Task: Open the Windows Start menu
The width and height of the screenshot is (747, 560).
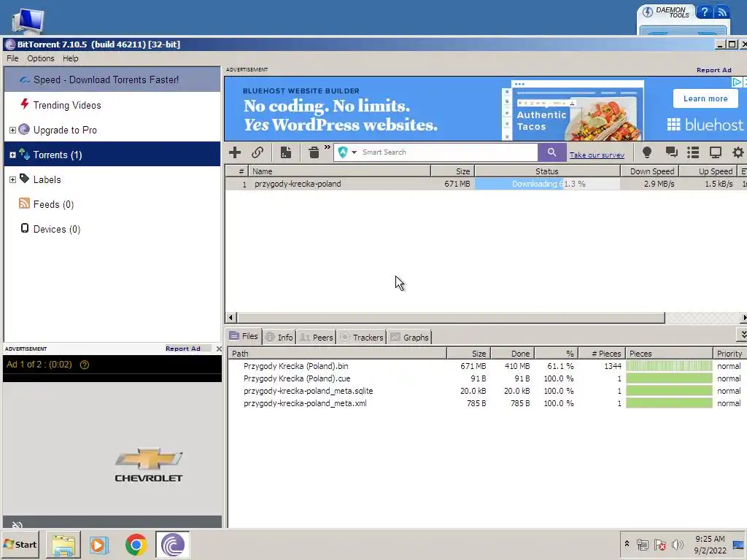Action: click(20, 544)
